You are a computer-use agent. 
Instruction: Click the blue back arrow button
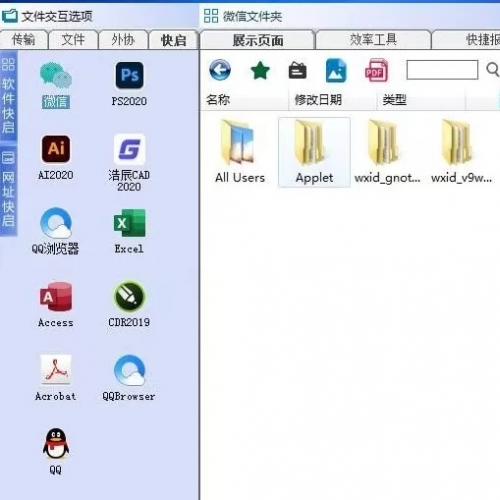220,70
